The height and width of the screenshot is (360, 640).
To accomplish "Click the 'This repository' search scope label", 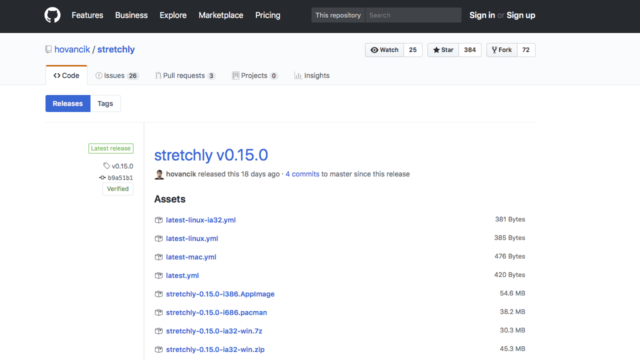I will pos(338,16).
